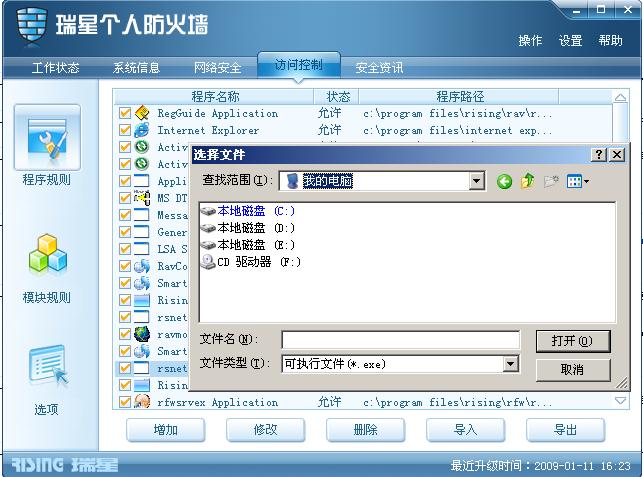Expand the 文件类型 file type dropdown

[x=510, y=364]
